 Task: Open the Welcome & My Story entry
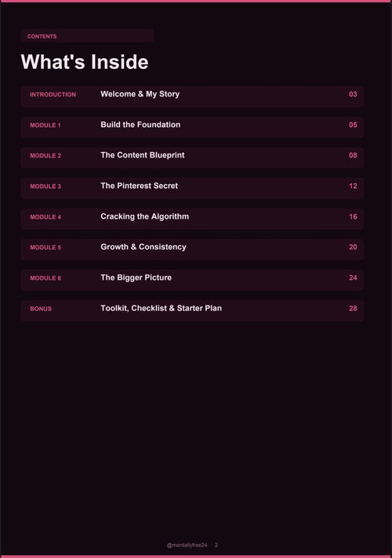[140, 94]
